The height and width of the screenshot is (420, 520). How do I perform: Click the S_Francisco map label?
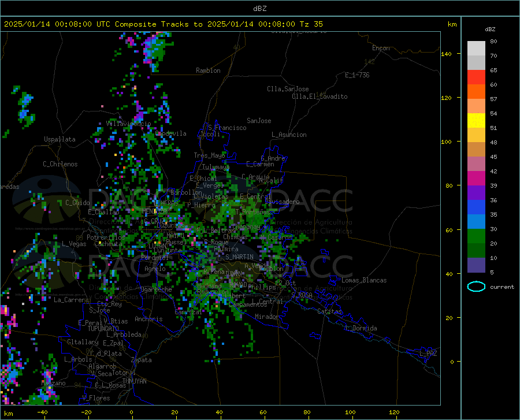coord(227,128)
